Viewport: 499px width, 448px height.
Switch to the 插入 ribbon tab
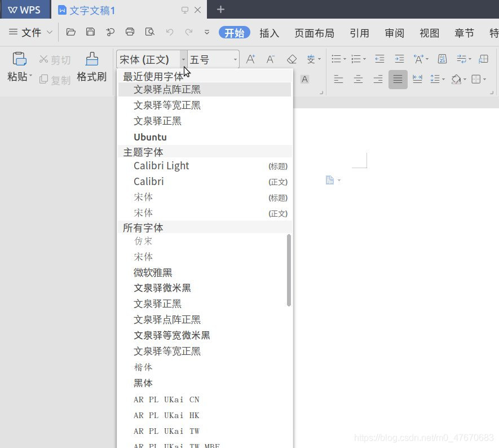270,33
